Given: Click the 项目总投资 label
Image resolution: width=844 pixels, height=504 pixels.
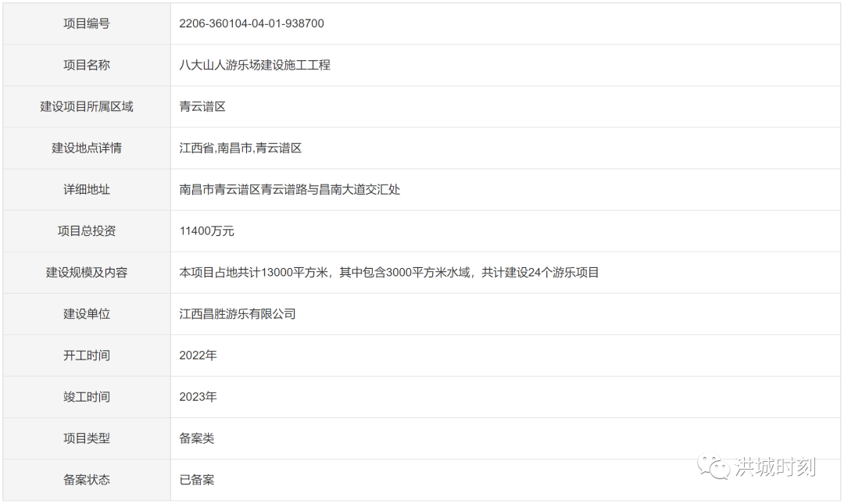Looking at the screenshot, I should click(x=87, y=231).
